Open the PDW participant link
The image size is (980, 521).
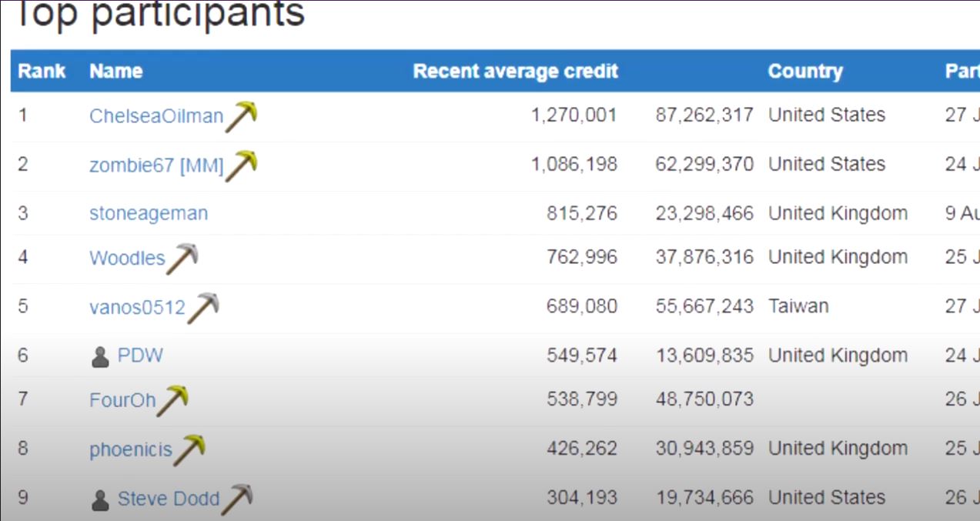tap(140, 356)
